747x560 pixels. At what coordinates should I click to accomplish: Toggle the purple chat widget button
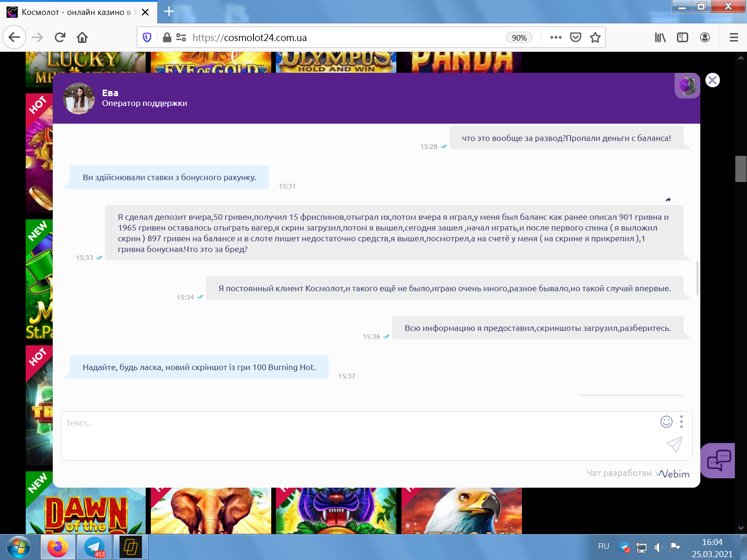click(x=718, y=461)
